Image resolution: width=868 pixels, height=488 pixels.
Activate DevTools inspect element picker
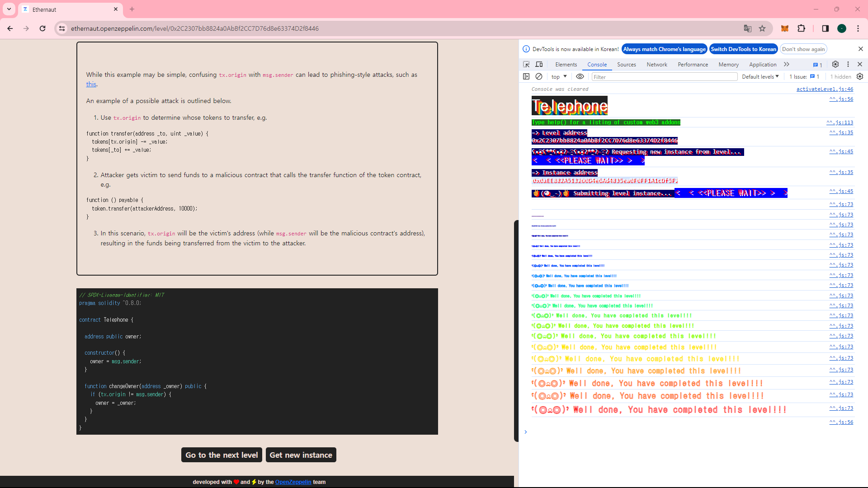[x=526, y=64]
